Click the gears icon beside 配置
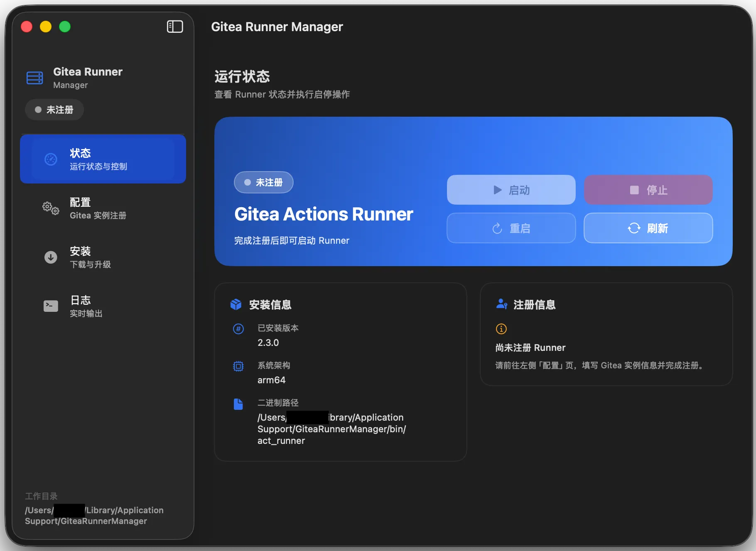Screen dimensions: 756x551 point(51,208)
